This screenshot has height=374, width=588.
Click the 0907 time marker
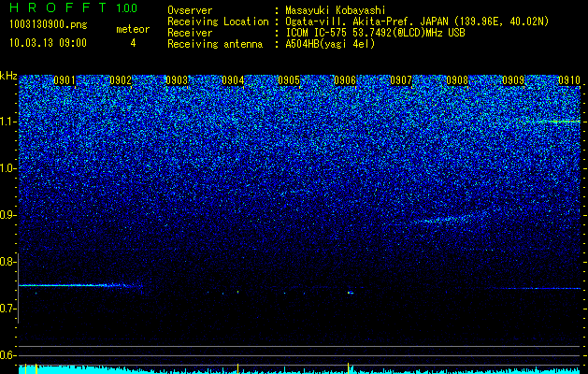coord(401,80)
